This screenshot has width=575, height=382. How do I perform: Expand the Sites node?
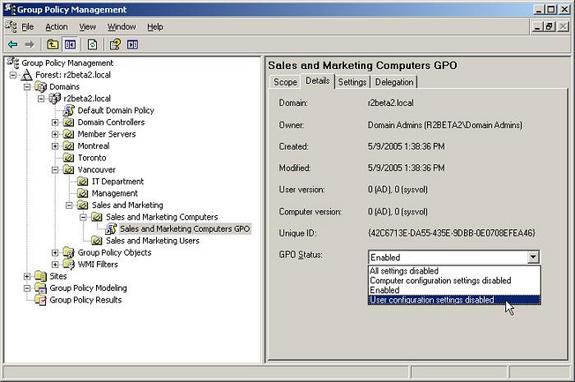click(x=27, y=276)
